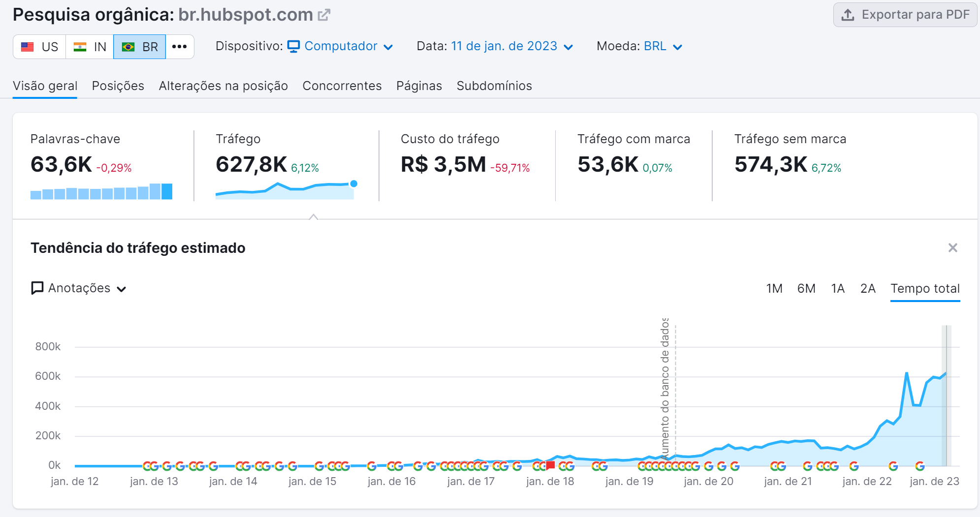980x517 pixels.
Task: Click the Palavras-chave bar chart thumbnail
Action: click(x=101, y=191)
